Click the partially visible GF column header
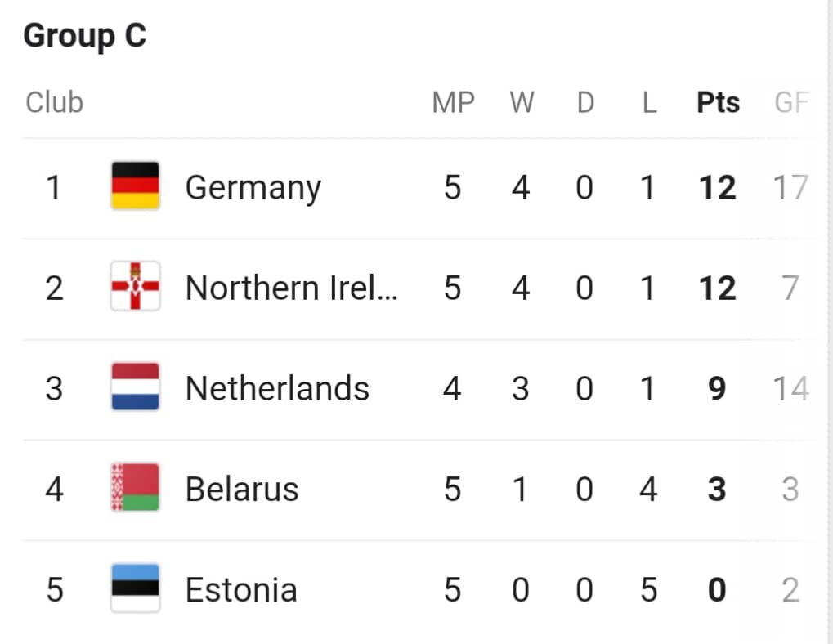Viewport: 833px width, 644px height. tap(791, 102)
